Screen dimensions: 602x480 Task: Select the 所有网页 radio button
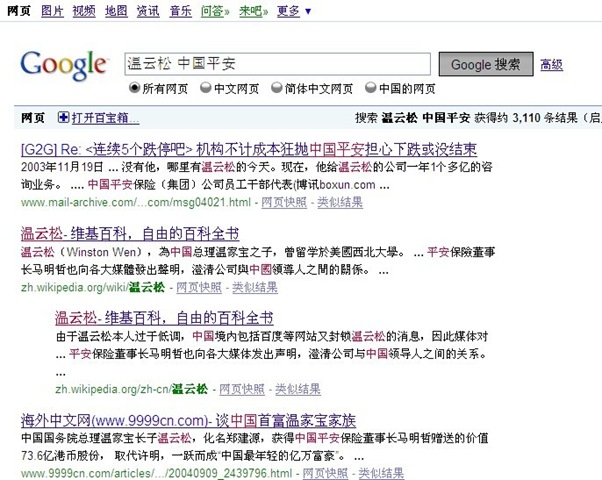point(134,88)
